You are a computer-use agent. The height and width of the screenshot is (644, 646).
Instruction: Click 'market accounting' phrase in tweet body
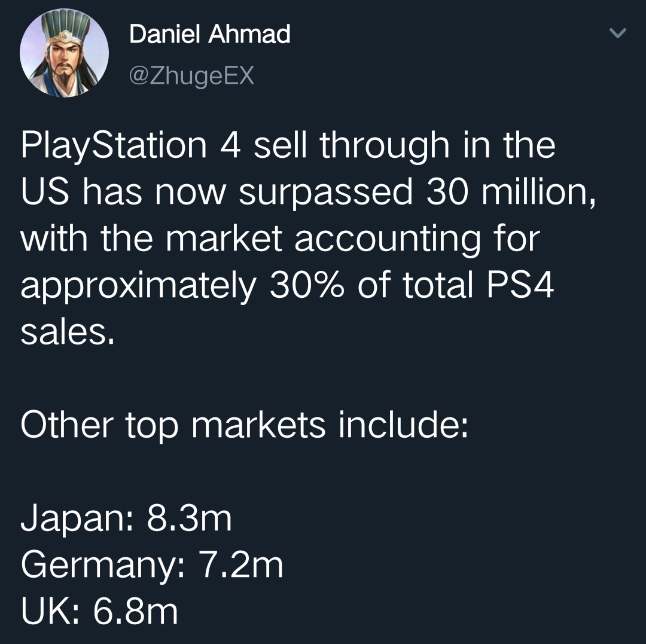(x=323, y=240)
